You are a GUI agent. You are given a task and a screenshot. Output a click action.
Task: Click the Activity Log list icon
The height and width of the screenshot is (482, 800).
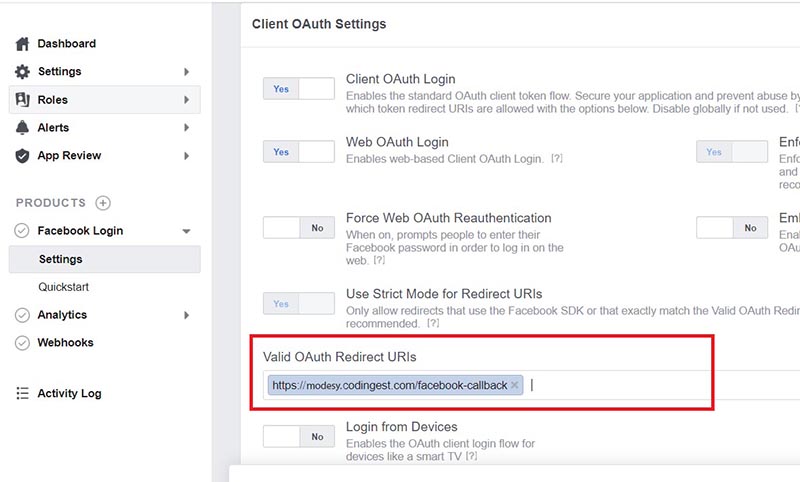[x=22, y=394]
